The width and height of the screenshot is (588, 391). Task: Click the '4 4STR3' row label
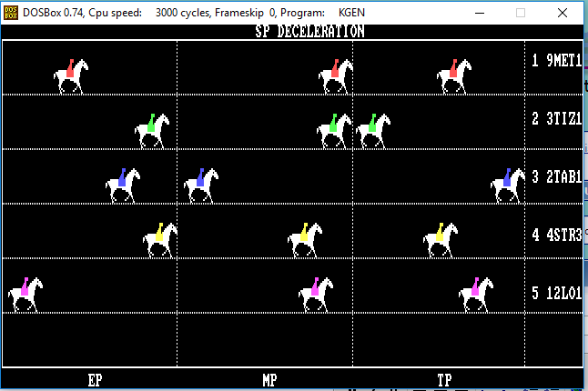(556, 236)
